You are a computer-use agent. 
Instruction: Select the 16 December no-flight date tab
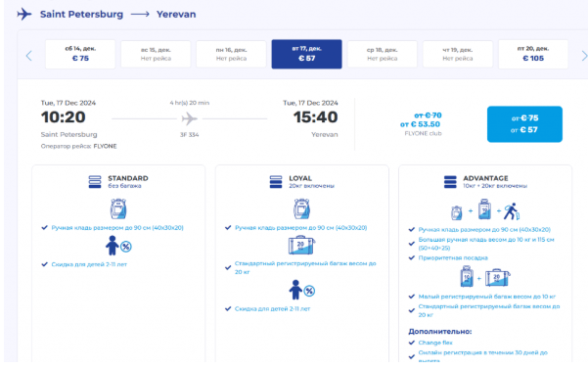point(231,55)
